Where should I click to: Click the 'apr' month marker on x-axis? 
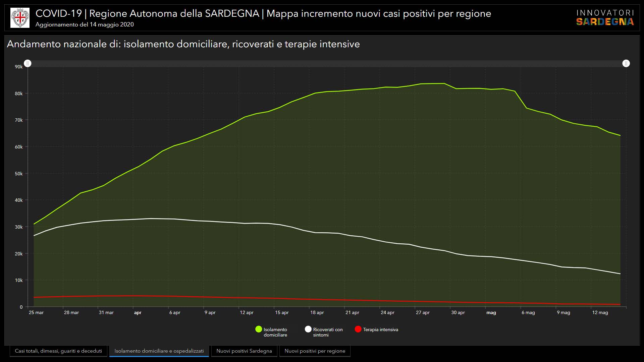click(138, 312)
